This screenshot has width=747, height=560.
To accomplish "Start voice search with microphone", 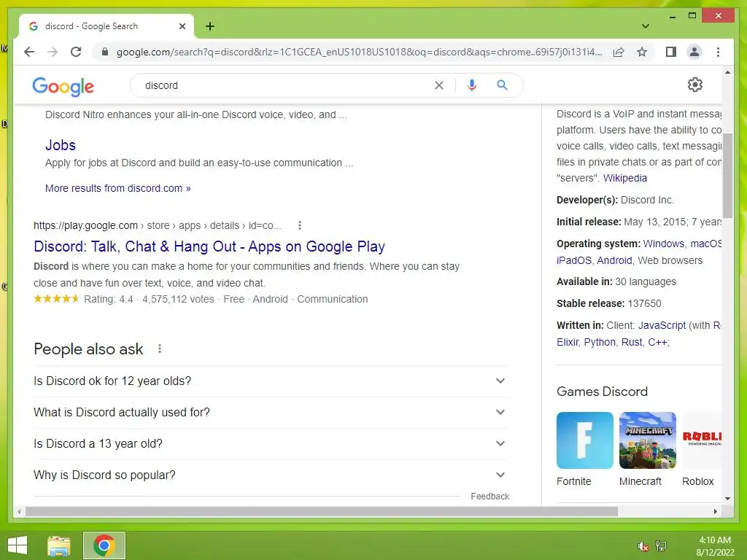I will [472, 85].
